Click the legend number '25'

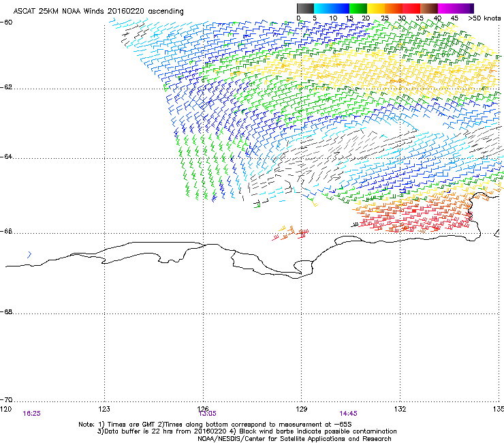[x=385, y=18]
